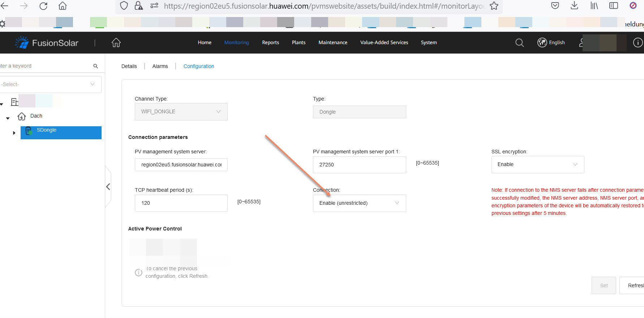Click the Active Power Control heading

pyautogui.click(x=155, y=229)
